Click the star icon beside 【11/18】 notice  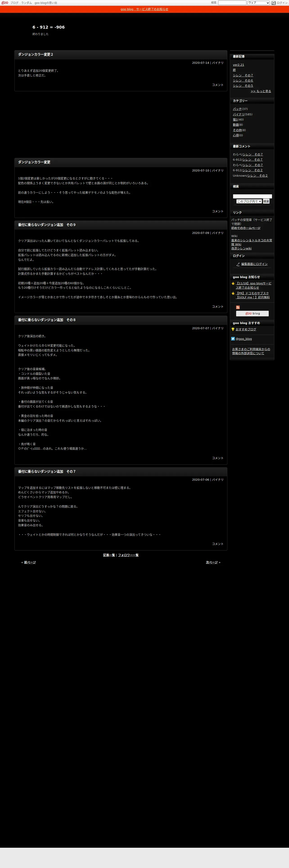[x=233, y=283]
